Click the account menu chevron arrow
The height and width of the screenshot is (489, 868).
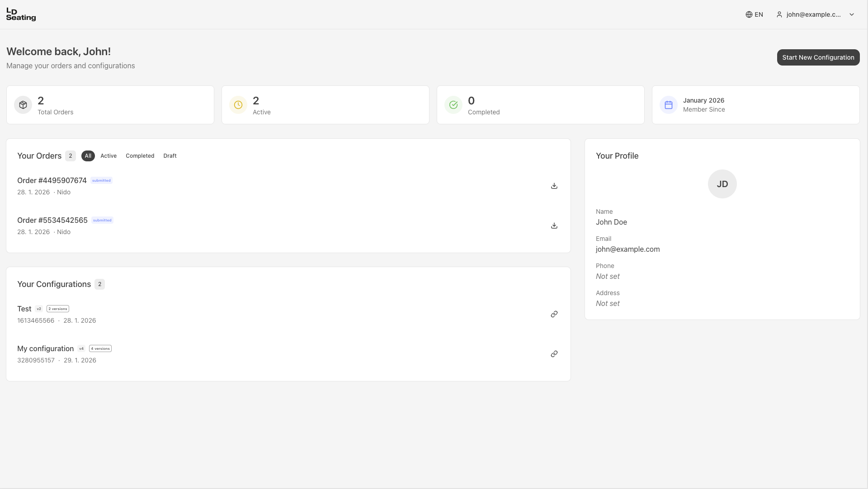(852, 14)
